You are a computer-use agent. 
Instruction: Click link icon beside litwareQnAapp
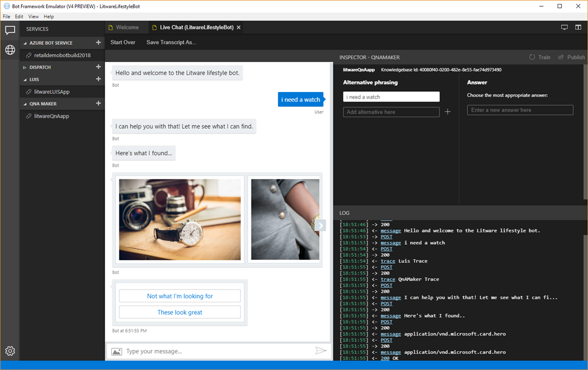[29, 116]
